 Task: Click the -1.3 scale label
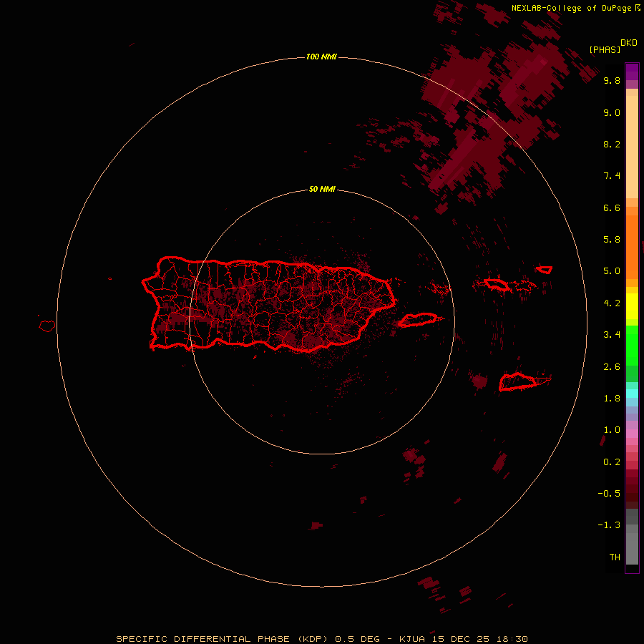tap(609, 525)
